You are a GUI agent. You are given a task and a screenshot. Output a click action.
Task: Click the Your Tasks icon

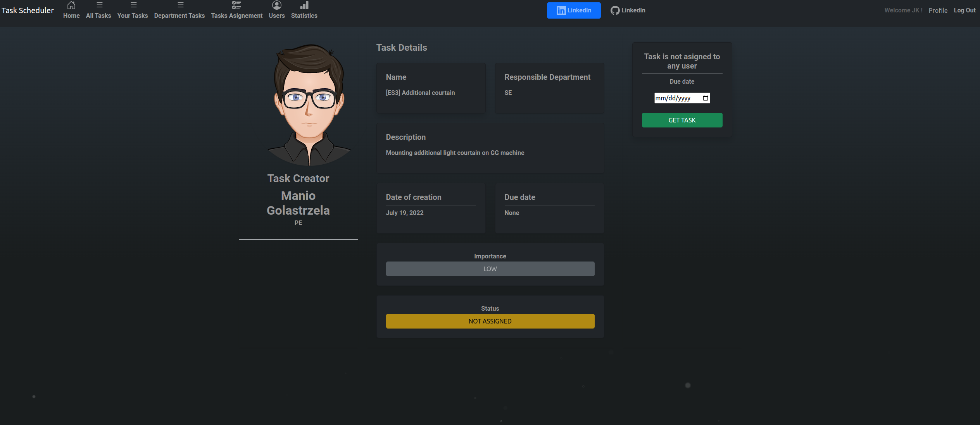click(x=133, y=5)
